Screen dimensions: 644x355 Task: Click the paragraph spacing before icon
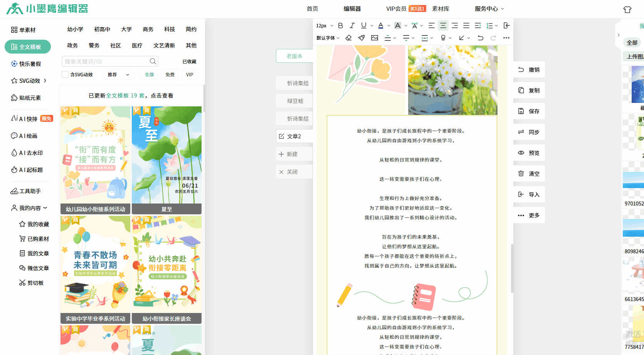coord(388,38)
